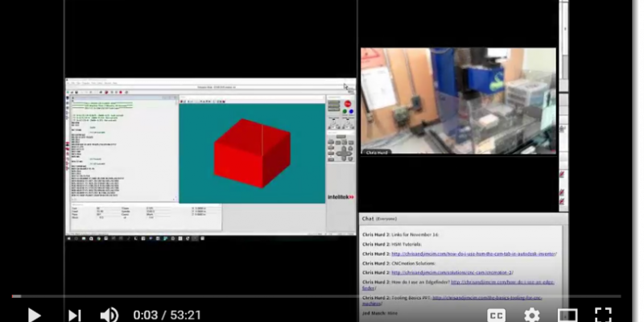
Task: Toggle closed captions on the video
Action: tap(497, 315)
